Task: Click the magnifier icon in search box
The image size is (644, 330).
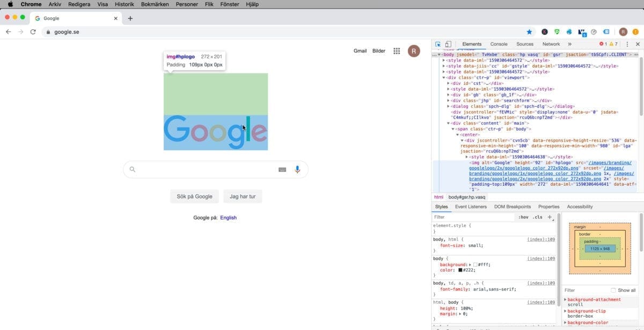Action: [x=133, y=170]
